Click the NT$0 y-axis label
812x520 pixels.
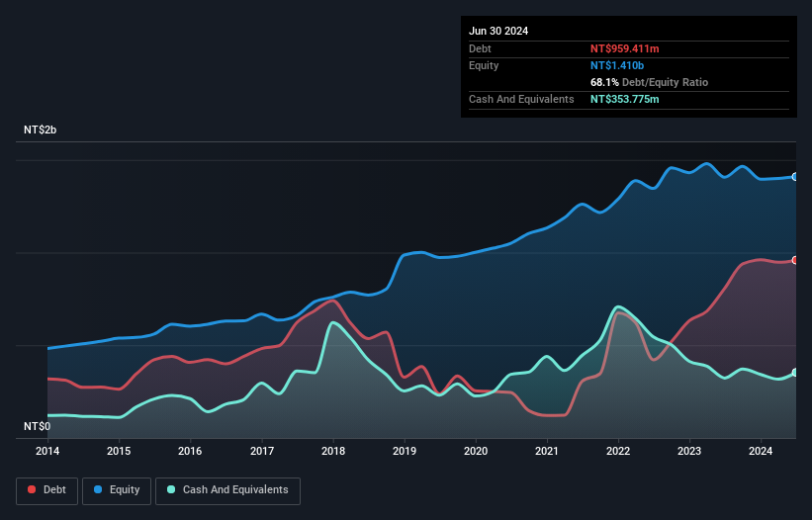tap(38, 426)
